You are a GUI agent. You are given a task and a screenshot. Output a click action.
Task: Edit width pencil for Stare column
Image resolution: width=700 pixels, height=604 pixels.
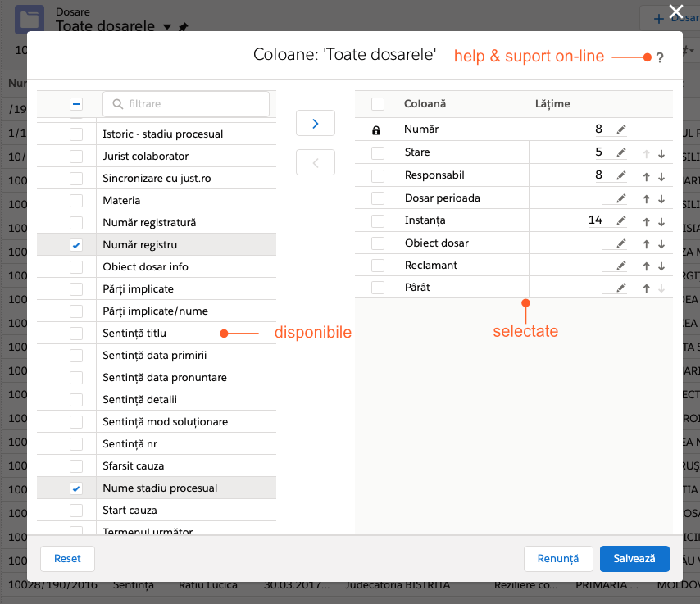click(621, 152)
